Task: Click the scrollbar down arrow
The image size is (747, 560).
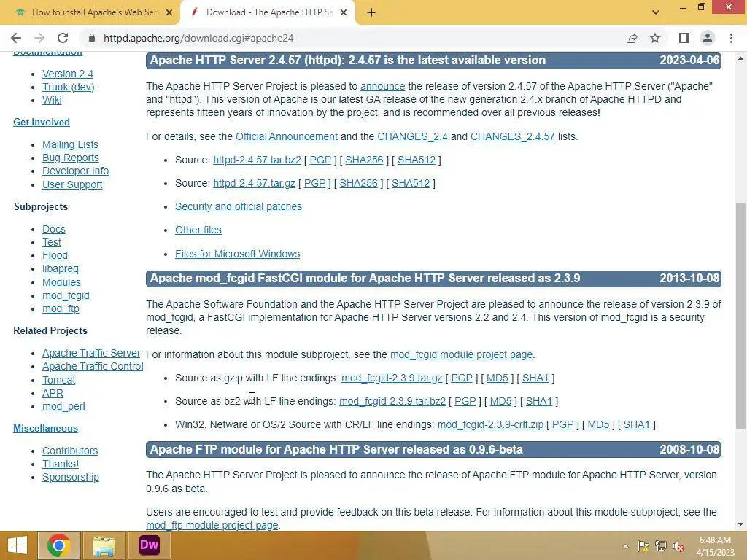Action: coord(740,525)
